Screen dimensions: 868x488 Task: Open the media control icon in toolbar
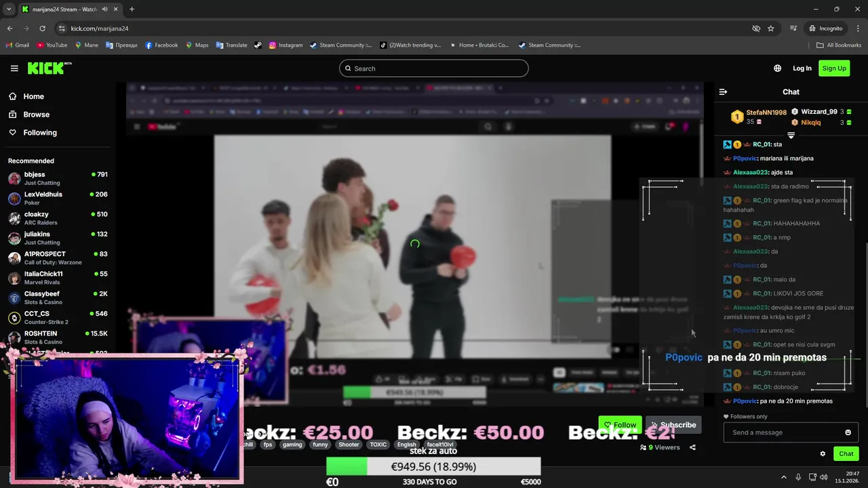point(793,28)
